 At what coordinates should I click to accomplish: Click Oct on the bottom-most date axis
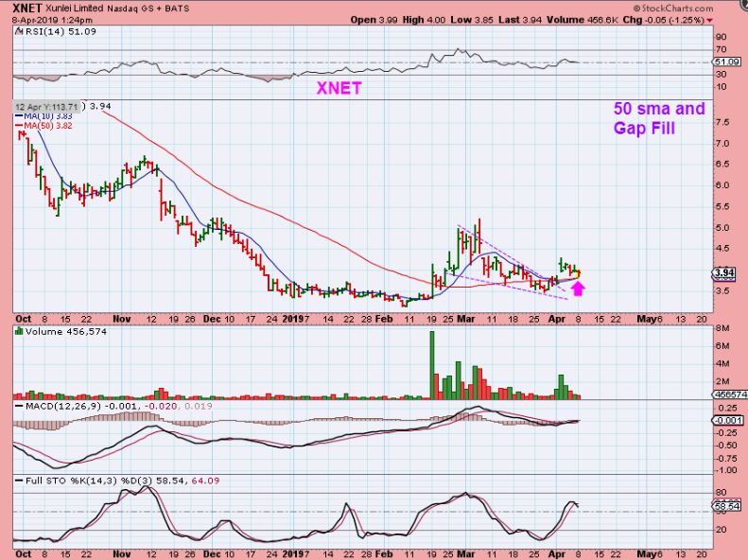23,554
